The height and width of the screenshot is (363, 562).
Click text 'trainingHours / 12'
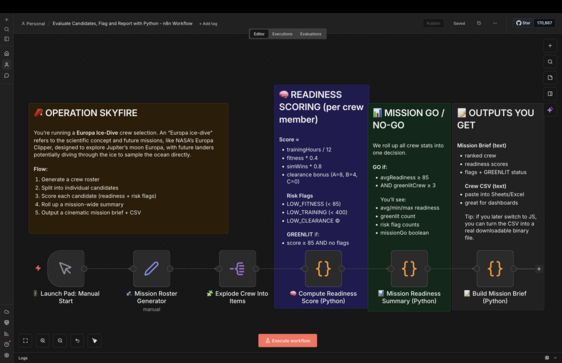309,150
